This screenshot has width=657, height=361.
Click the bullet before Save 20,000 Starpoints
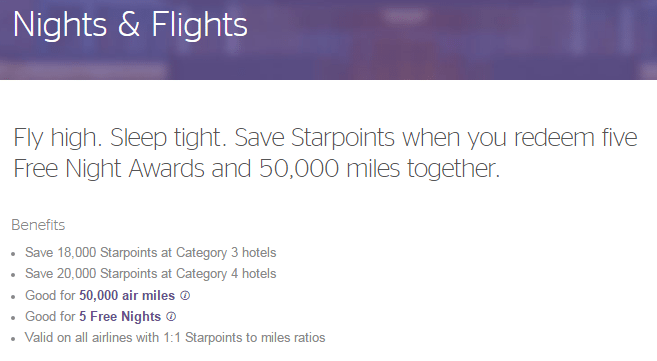13,275
